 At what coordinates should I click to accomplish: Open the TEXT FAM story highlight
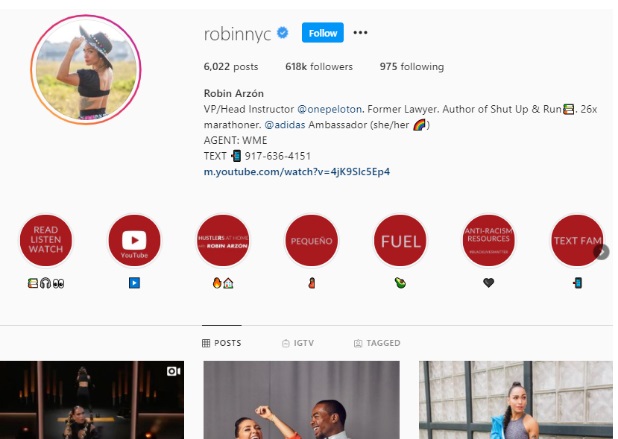[577, 240]
